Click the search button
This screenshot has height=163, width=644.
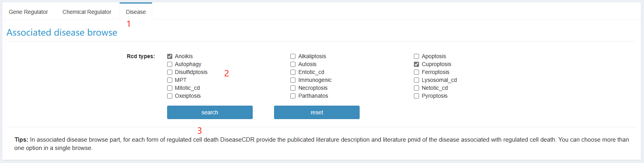pyautogui.click(x=210, y=112)
